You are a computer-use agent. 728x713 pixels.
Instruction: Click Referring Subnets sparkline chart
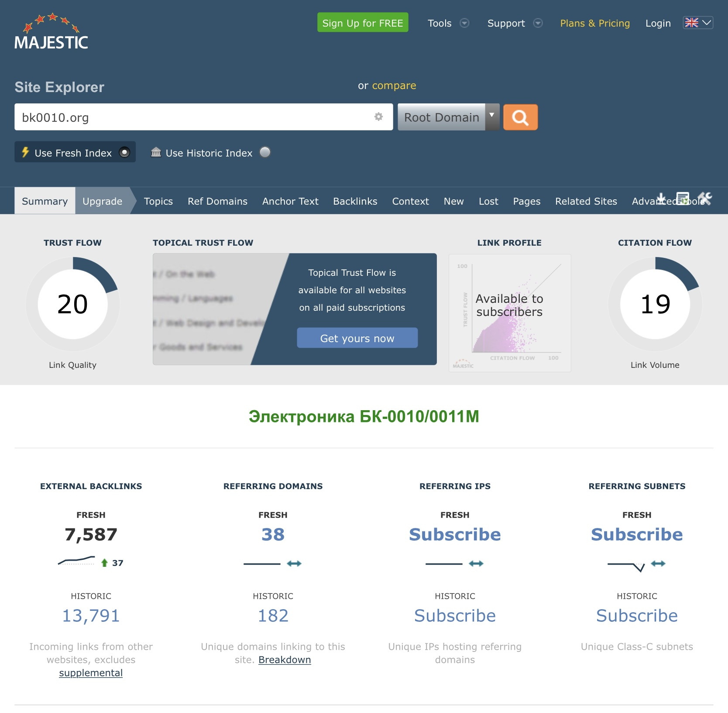[626, 566]
